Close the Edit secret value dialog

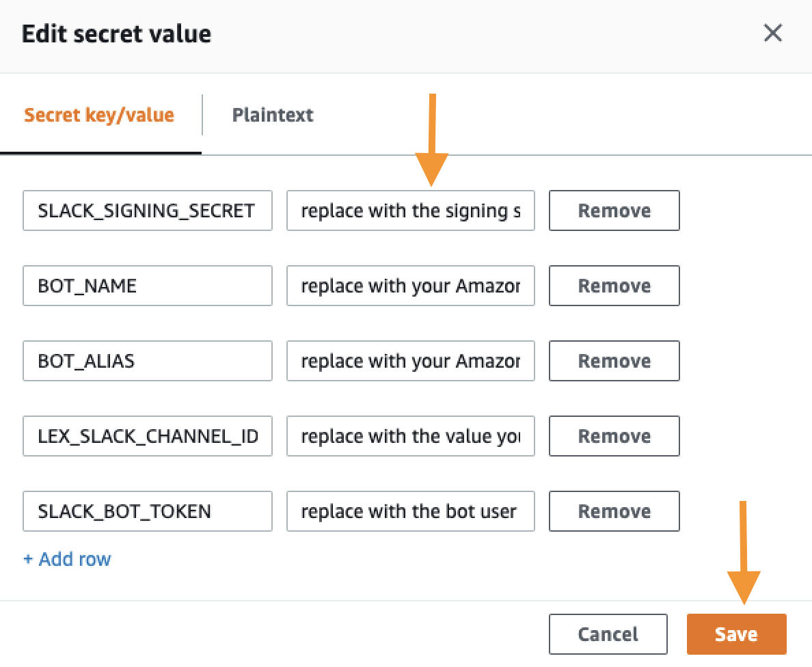(772, 33)
